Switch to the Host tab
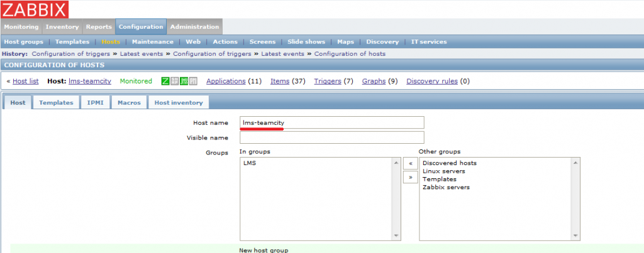 point(18,102)
